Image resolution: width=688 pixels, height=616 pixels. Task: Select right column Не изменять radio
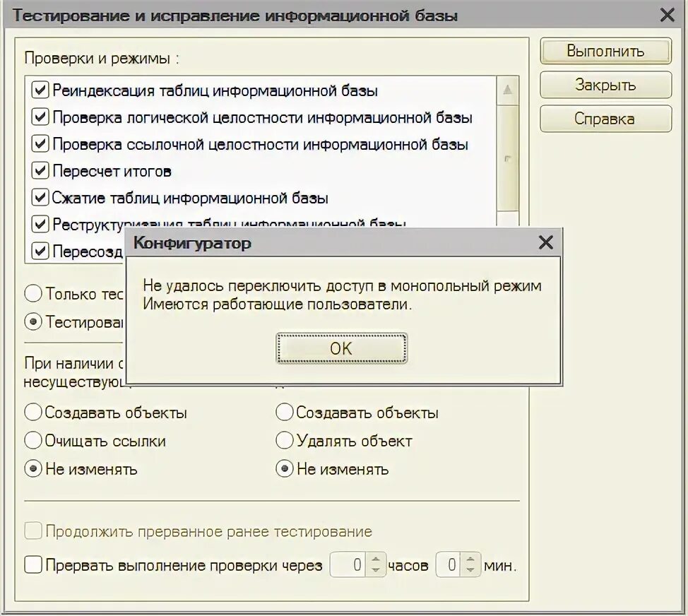(x=285, y=468)
